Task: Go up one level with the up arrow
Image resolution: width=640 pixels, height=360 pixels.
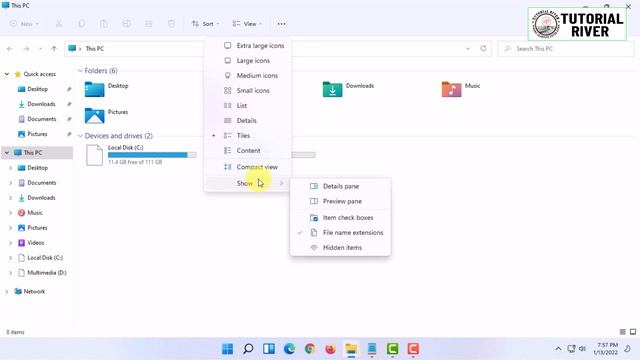Action: (x=54, y=49)
